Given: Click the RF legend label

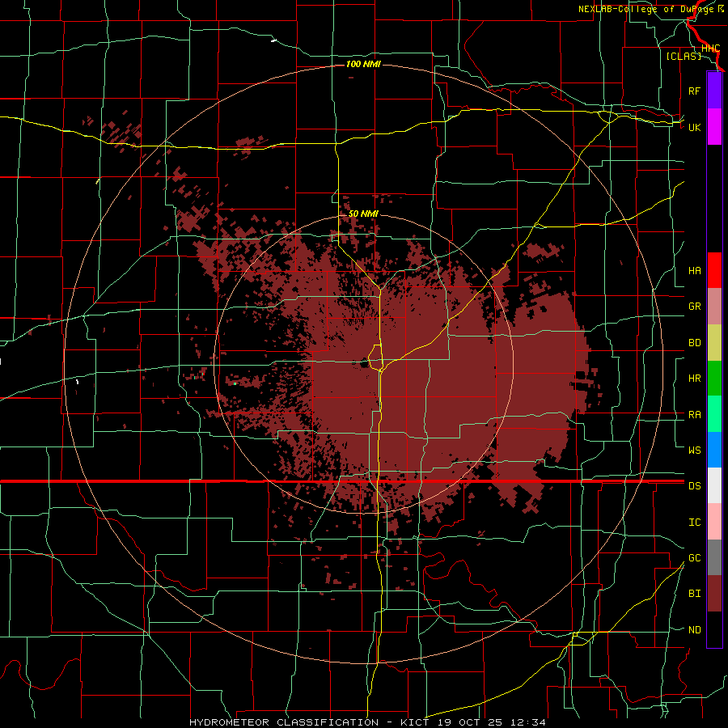Looking at the screenshot, I should [x=694, y=91].
